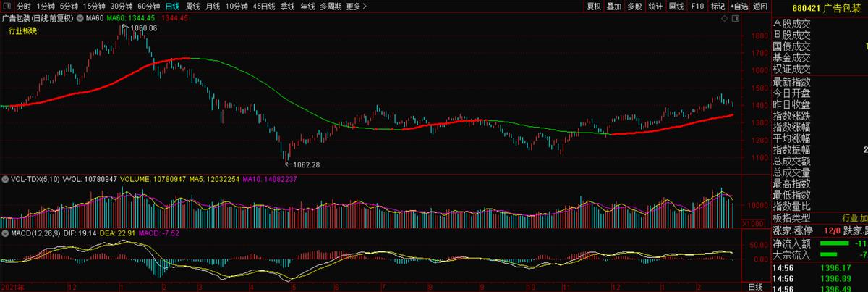The image size is (868, 292).
Task: Click the 总成交额 row
Action: pyautogui.click(x=819, y=161)
